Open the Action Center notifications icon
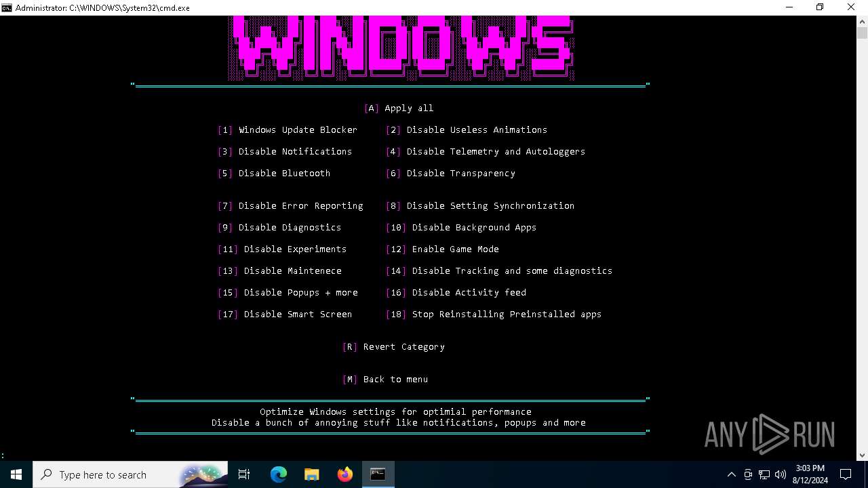Screen dimensions: 868x488 846,474
